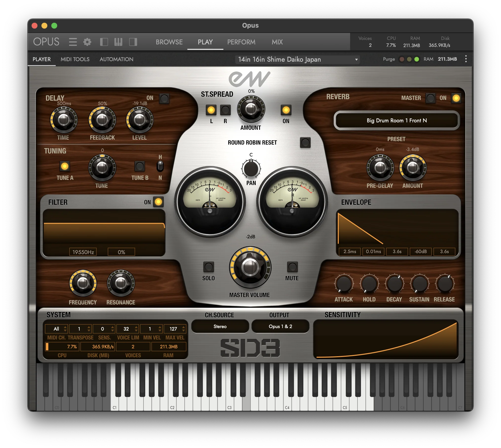Toggle Stereo Spread R channel button
The image size is (501, 448).
225,110
